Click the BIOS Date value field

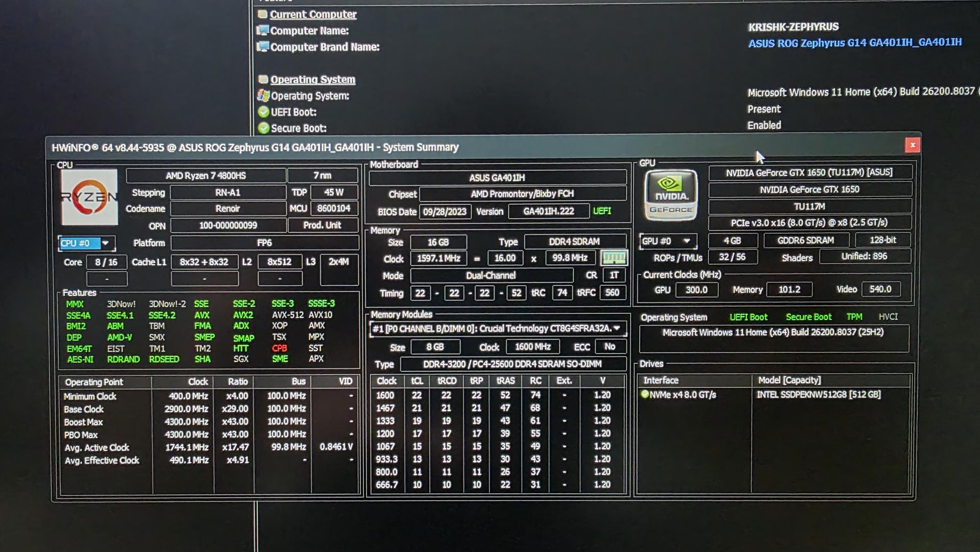pyautogui.click(x=445, y=212)
